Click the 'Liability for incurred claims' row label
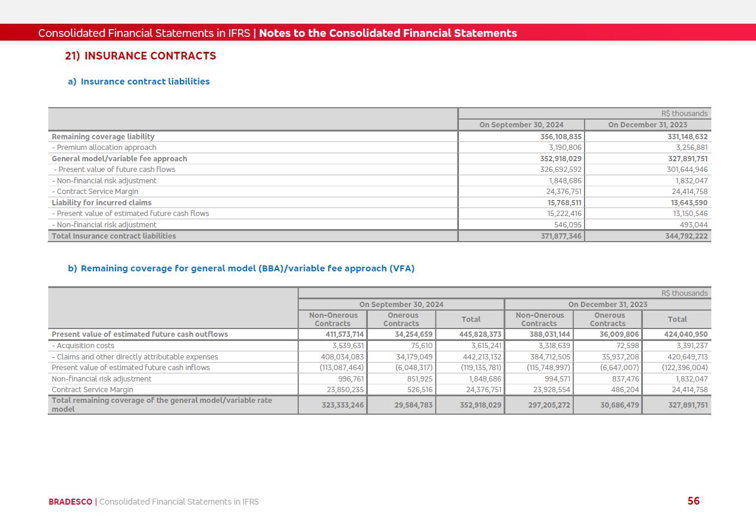The width and height of the screenshot is (756, 532). pyautogui.click(x=102, y=203)
